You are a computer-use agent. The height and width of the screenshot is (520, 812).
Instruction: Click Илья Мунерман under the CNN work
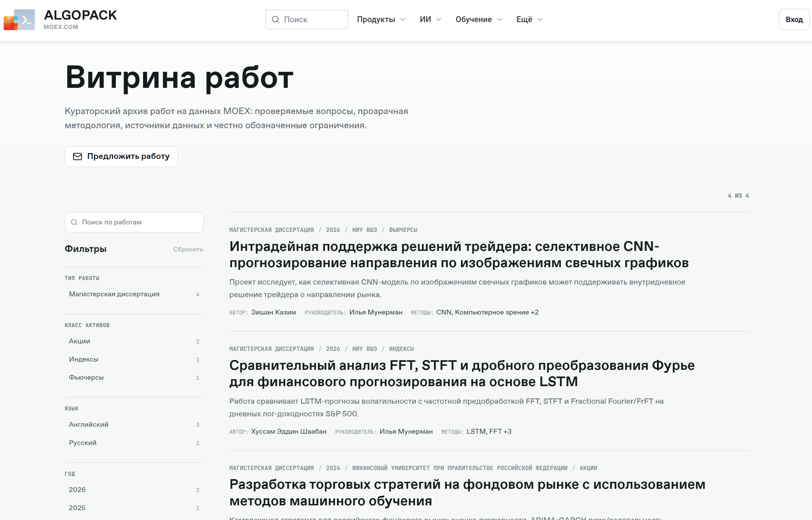pyautogui.click(x=376, y=312)
